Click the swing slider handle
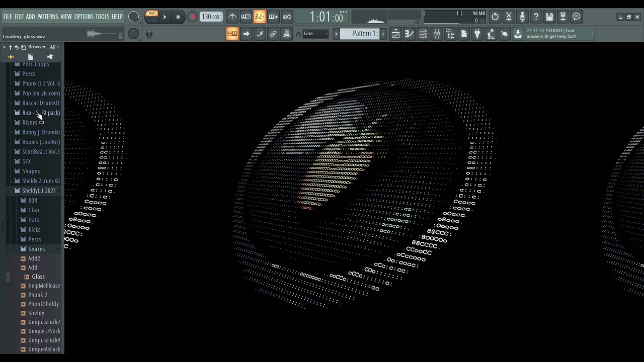Screen dimensions: 644x362 pos(149,34)
